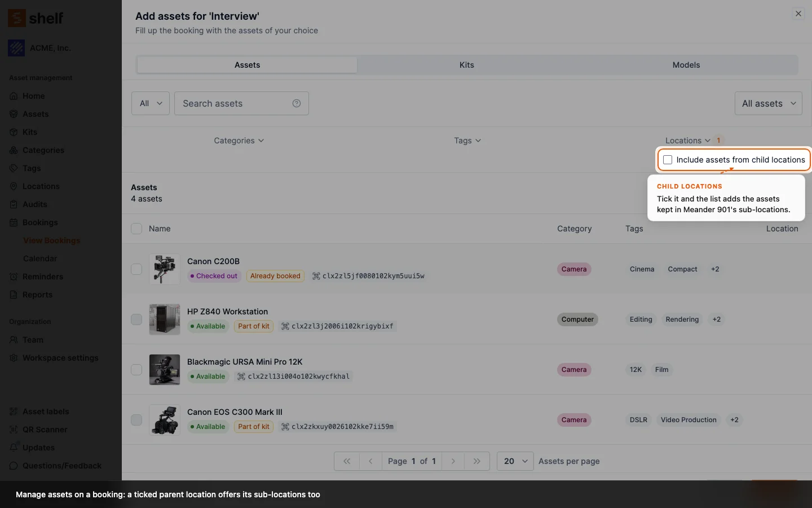Open the Canon C200B thumbnail image

(165, 269)
